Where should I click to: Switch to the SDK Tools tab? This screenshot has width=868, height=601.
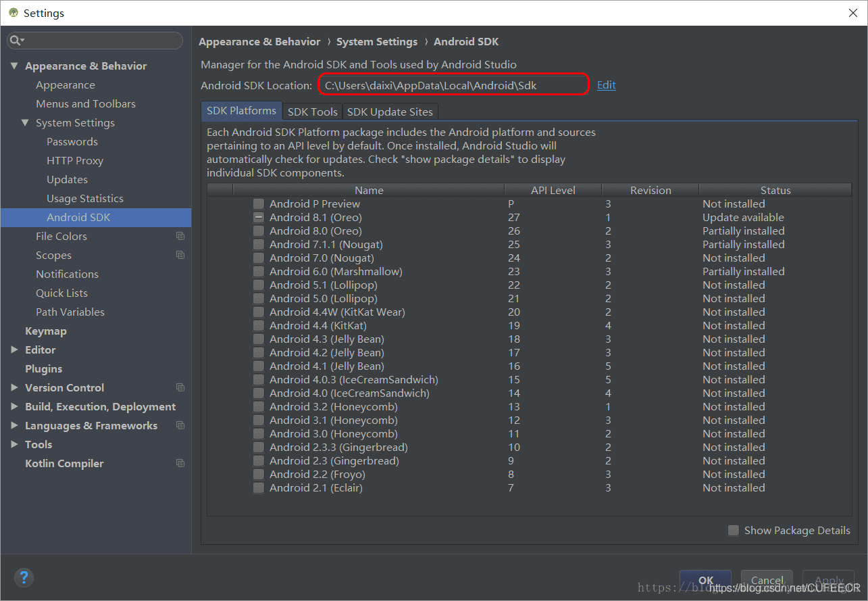(x=312, y=112)
